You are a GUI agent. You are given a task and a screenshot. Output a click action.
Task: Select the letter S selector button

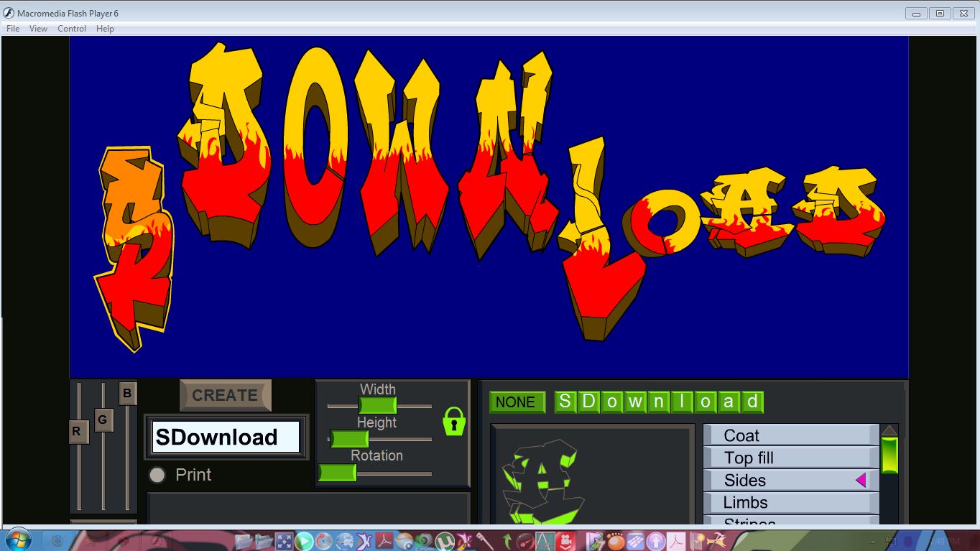pyautogui.click(x=565, y=402)
